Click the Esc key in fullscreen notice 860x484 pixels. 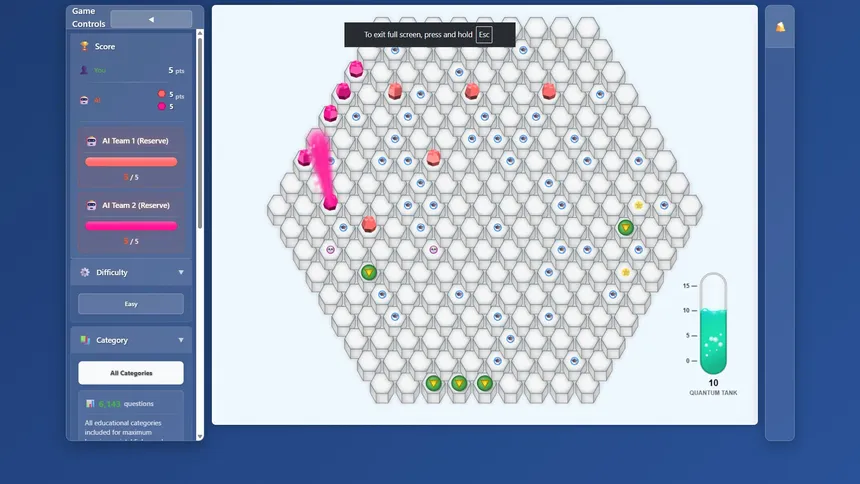click(484, 35)
